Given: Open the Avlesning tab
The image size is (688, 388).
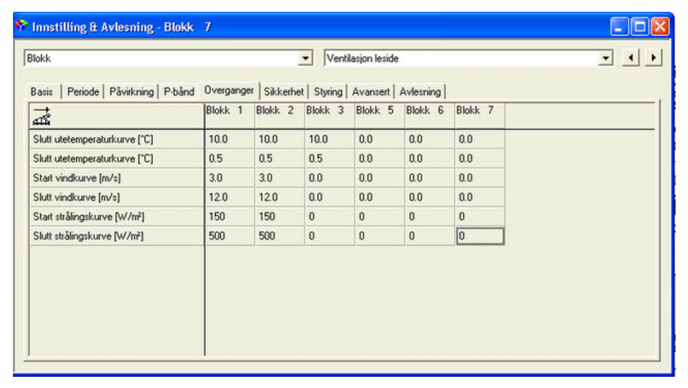Looking at the screenshot, I should point(420,92).
